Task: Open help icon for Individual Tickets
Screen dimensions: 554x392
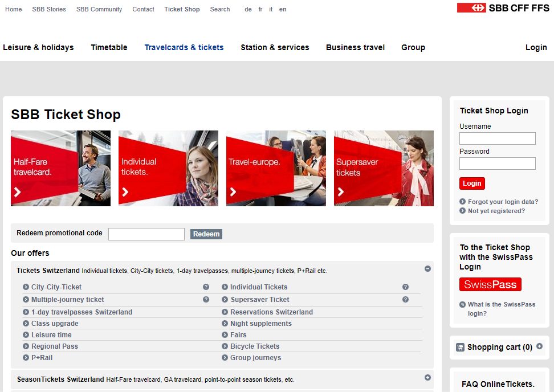Action: click(405, 287)
